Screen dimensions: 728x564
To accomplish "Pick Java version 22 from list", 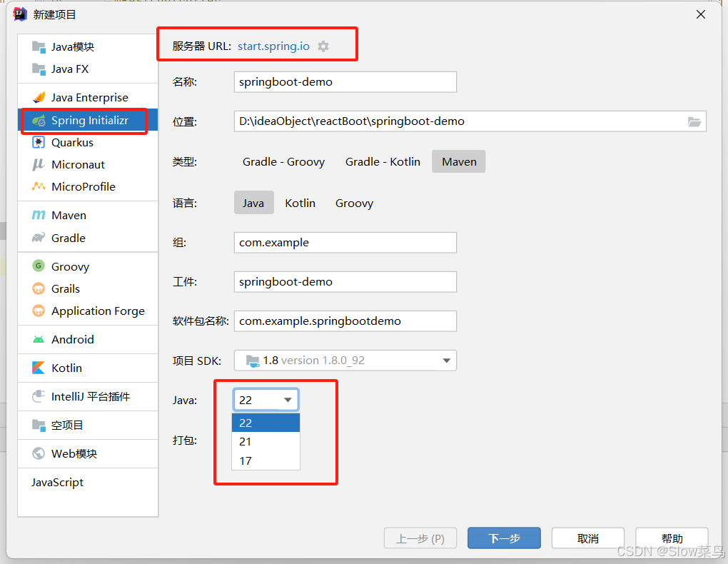I will point(266,423).
